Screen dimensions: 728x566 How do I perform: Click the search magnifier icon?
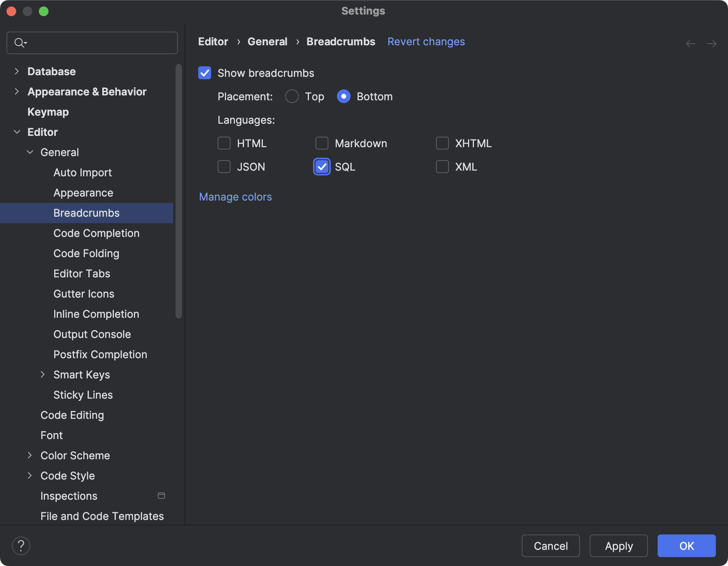click(x=20, y=42)
